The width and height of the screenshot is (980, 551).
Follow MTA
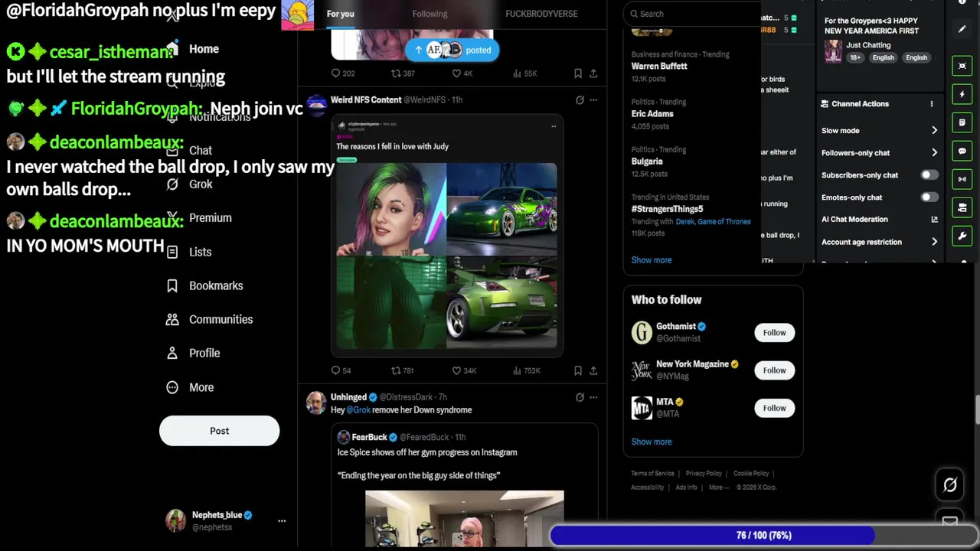774,408
